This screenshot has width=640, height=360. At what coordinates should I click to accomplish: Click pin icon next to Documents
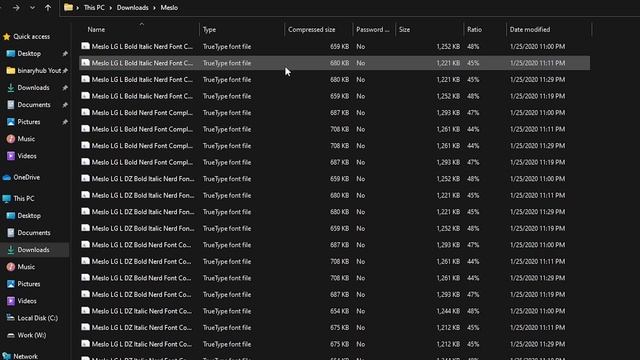65,105
